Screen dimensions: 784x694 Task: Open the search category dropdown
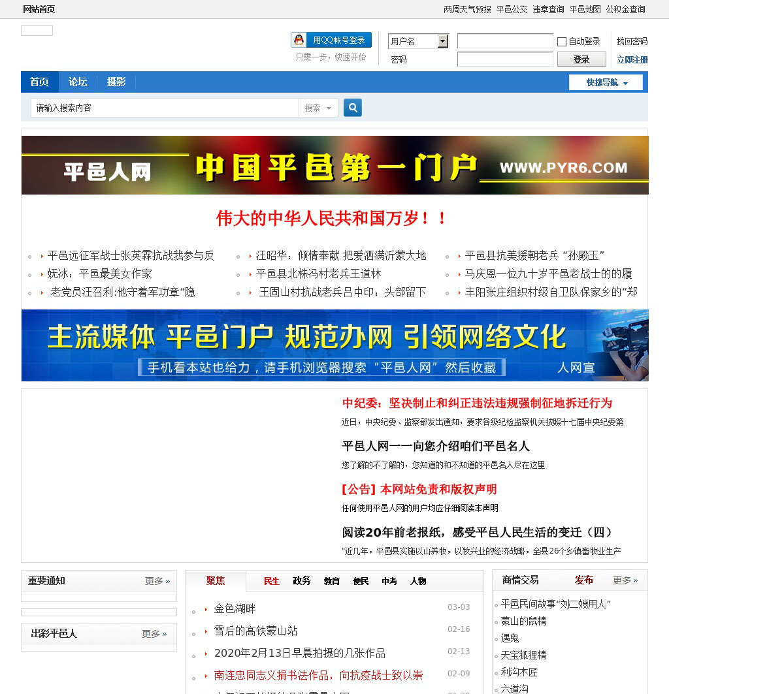318,108
